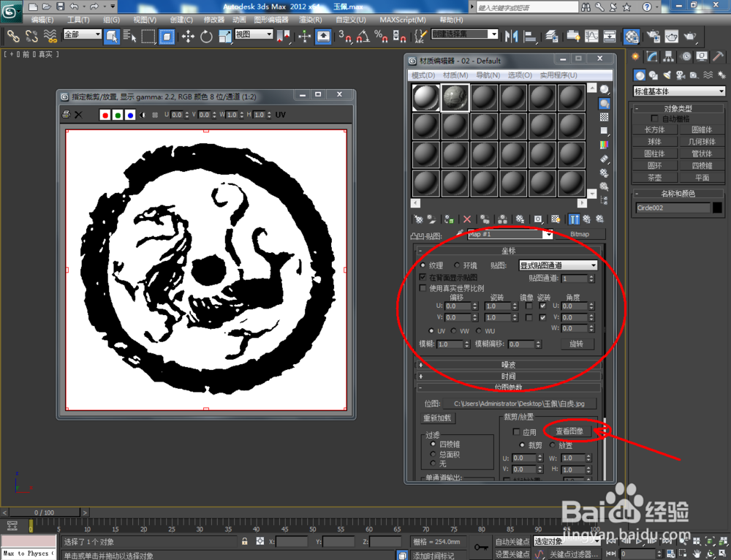Toggle Show Map in Viewport icon

556,219
